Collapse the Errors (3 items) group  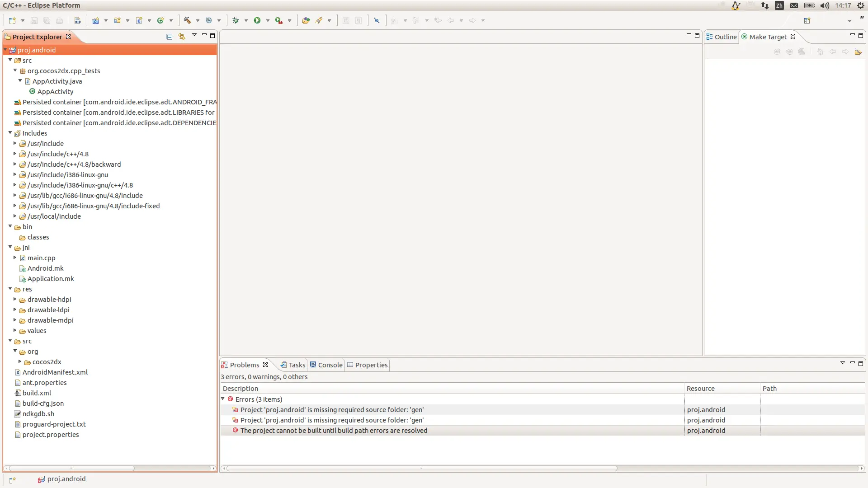(x=223, y=399)
